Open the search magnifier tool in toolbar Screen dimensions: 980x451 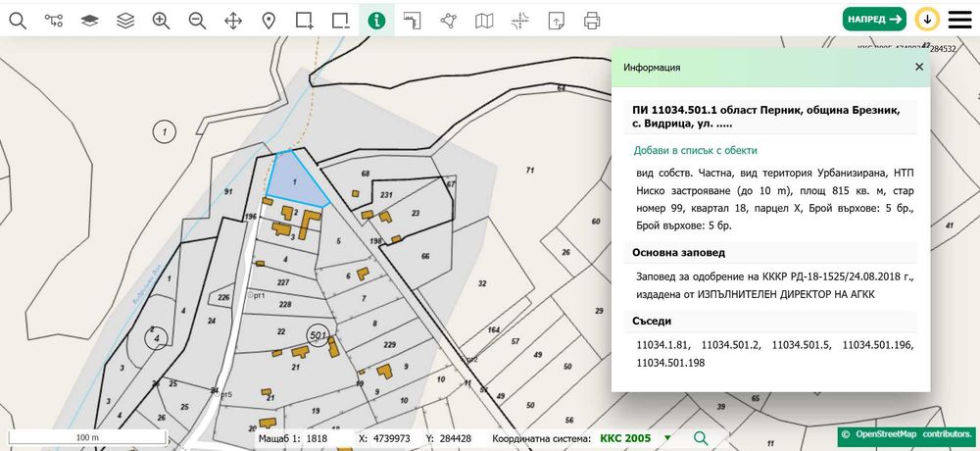(18, 20)
